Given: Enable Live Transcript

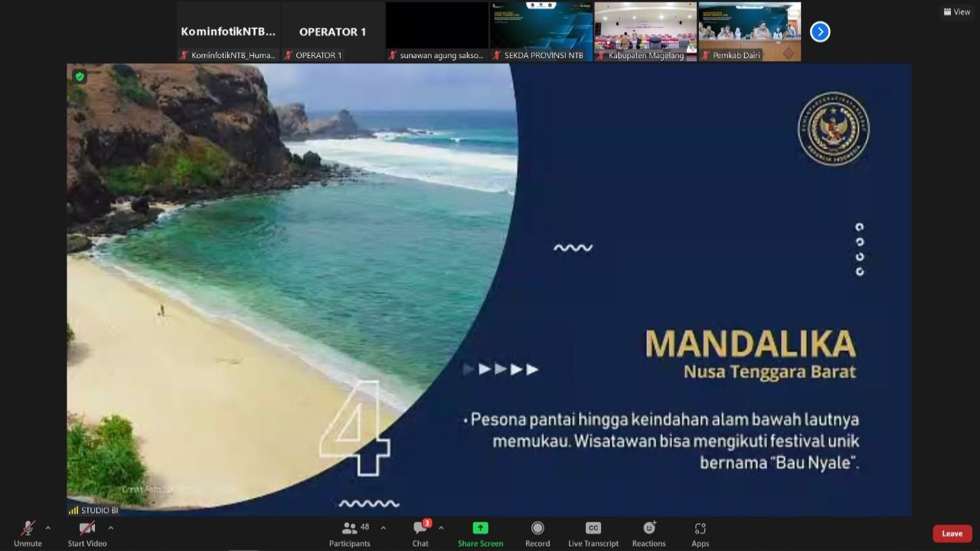Looking at the screenshot, I should [x=593, y=533].
